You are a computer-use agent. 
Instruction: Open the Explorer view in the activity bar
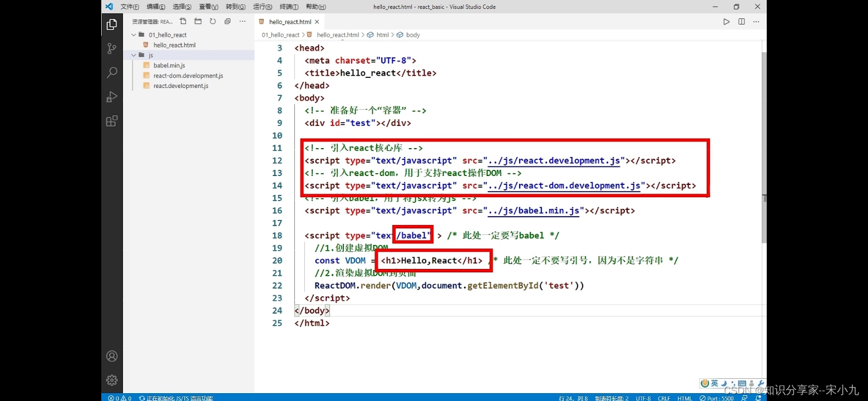[112, 25]
